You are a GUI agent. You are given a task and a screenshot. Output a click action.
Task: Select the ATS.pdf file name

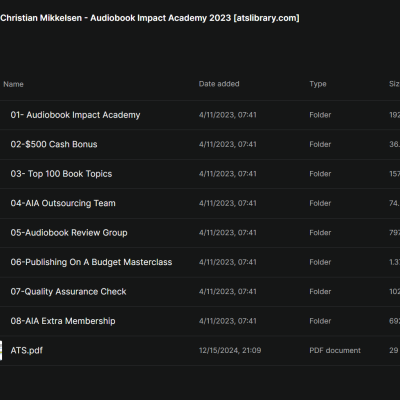point(27,350)
